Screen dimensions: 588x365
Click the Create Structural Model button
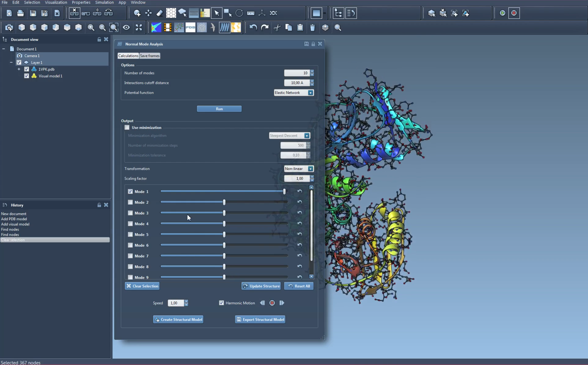[178, 320]
